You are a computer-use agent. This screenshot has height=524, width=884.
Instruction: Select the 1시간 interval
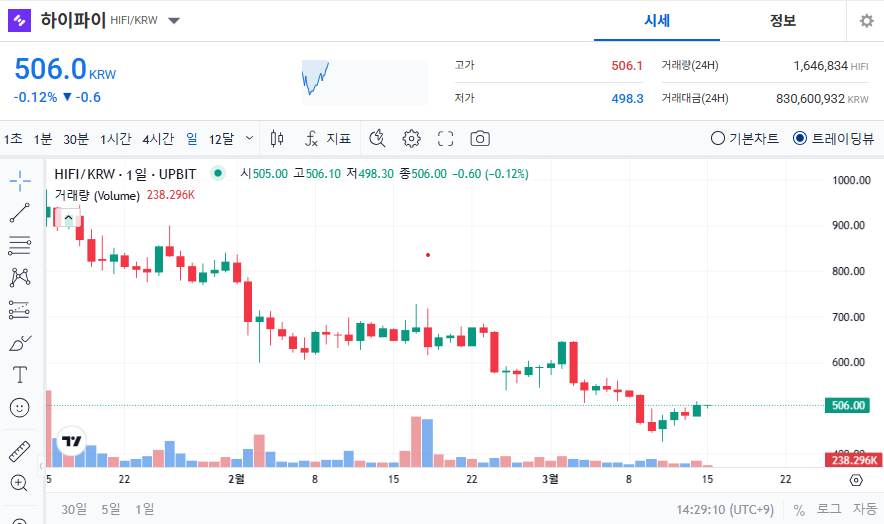pyautogui.click(x=115, y=139)
